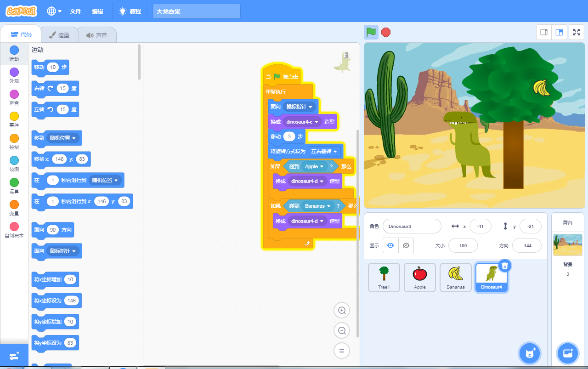
Task: Click the block palette scrollbar
Action: point(139,62)
